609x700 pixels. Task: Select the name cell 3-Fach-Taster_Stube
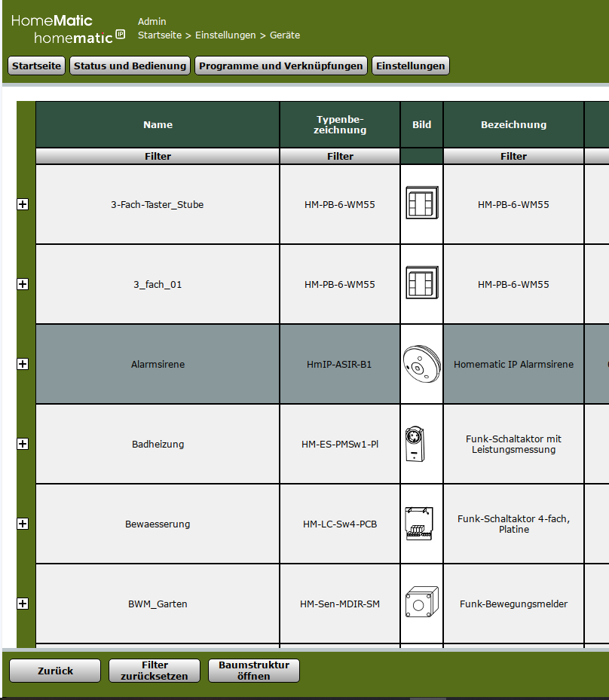(x=158, y=204)
